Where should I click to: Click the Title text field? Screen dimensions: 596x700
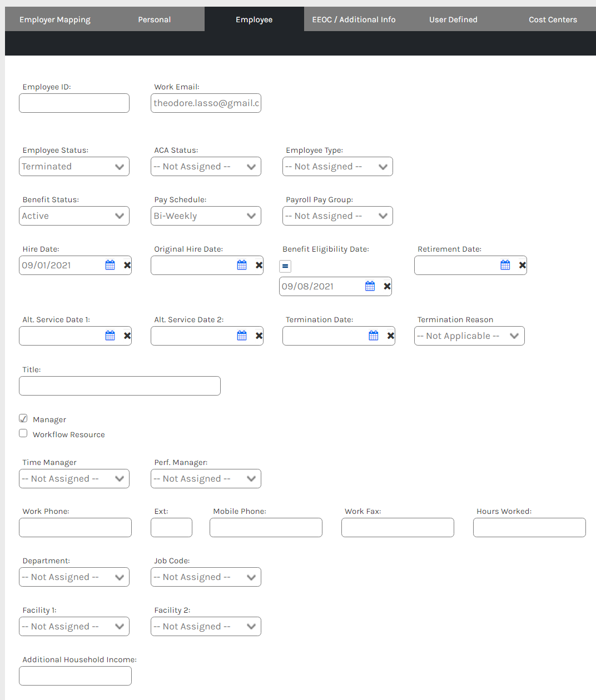tap(120, 386)
